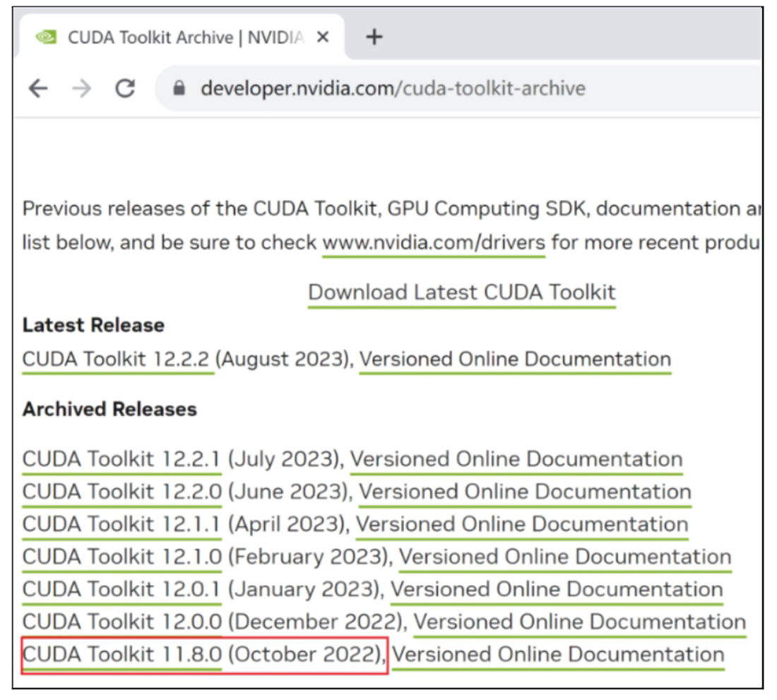Reload the page with refresh icon
The image size is (777, 700).
click(x=125, y=88)
